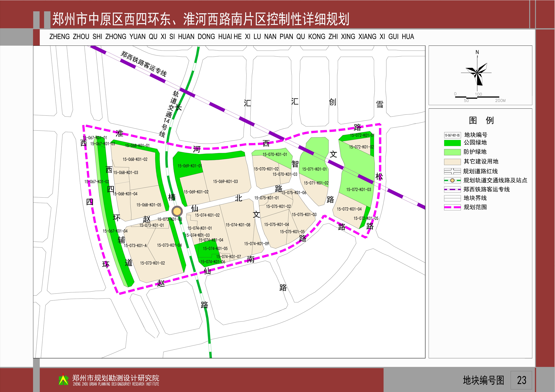Click the 规划范围 dashed magenta legend symbol
The height and width of the screenshot is (392, 555).
click(452, 207)
